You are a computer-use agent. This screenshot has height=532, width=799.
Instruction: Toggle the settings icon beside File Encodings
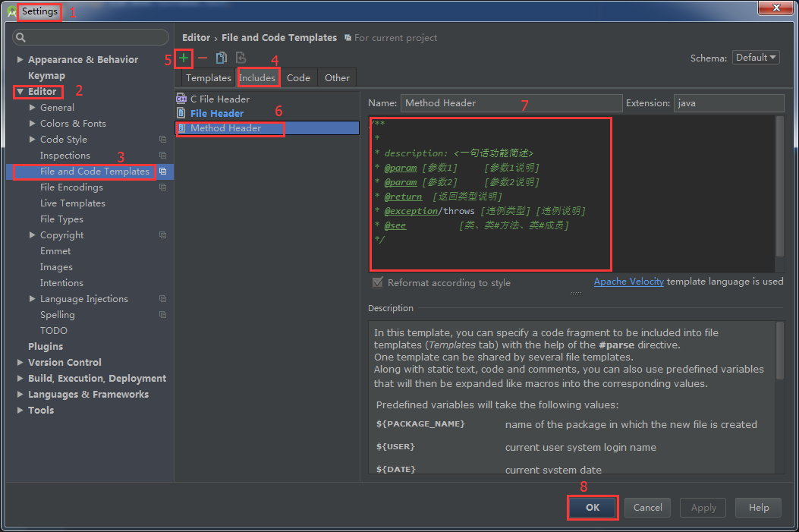(162, 187)
